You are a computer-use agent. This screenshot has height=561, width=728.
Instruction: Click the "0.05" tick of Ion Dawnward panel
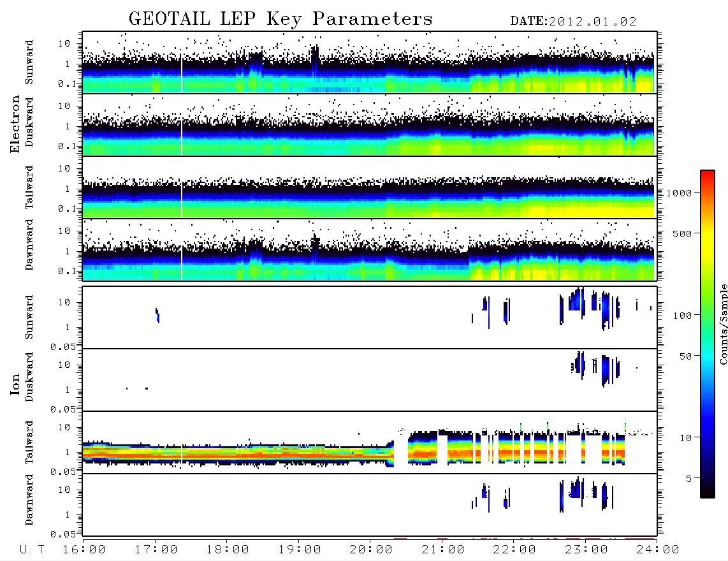click(x=62, y=534)
